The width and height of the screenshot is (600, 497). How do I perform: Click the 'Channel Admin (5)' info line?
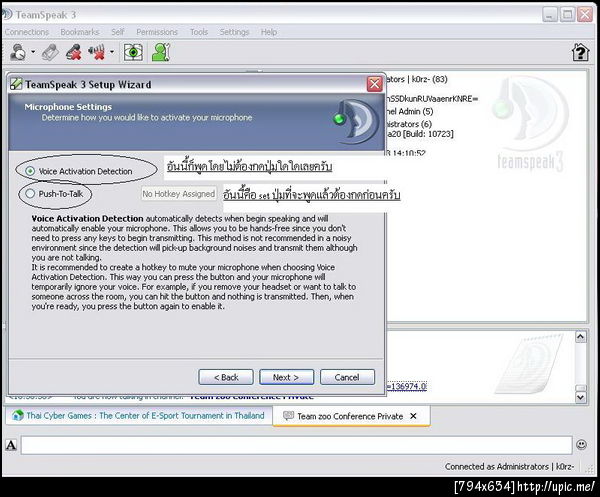[x=410, y=111]
